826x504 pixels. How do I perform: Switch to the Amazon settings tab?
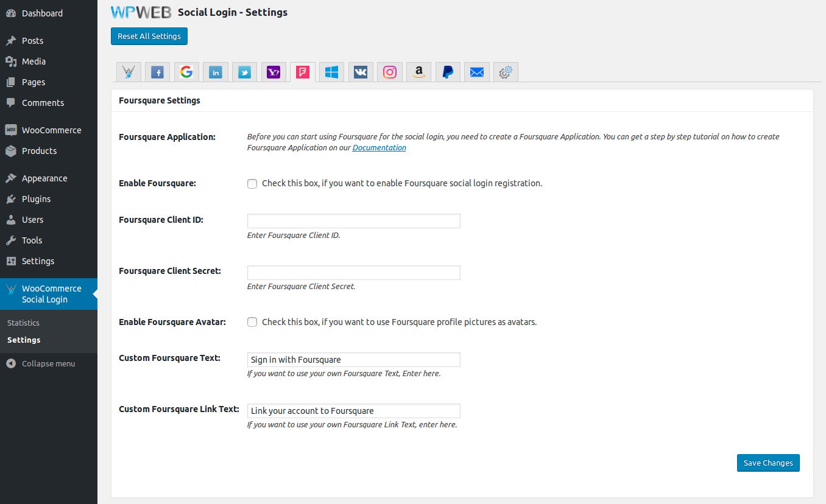[418, 72]
